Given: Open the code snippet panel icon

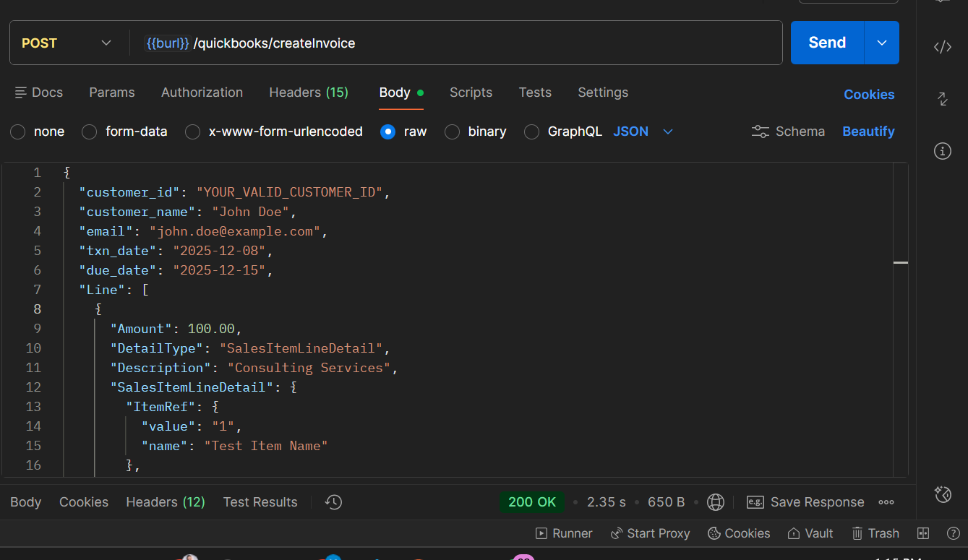Looking at the screenshot, I should tap(942, 48).
